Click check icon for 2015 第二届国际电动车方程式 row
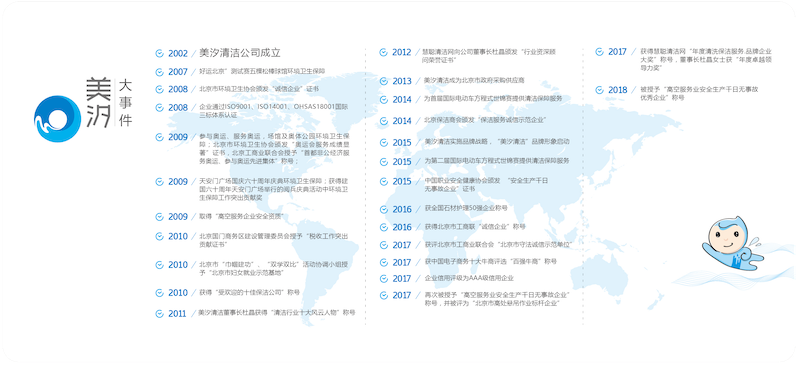Image resolution: width=800 pixels, height=366 pixels. 383,161
